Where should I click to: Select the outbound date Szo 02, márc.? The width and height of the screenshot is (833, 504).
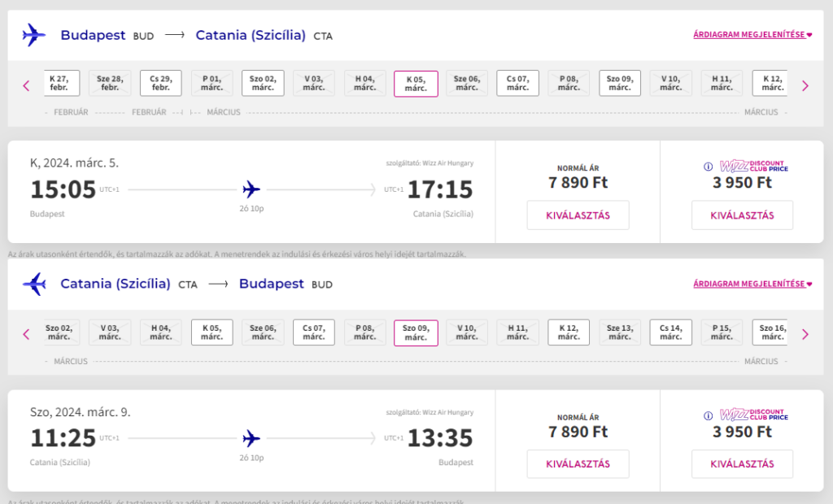tap(263, 84)
